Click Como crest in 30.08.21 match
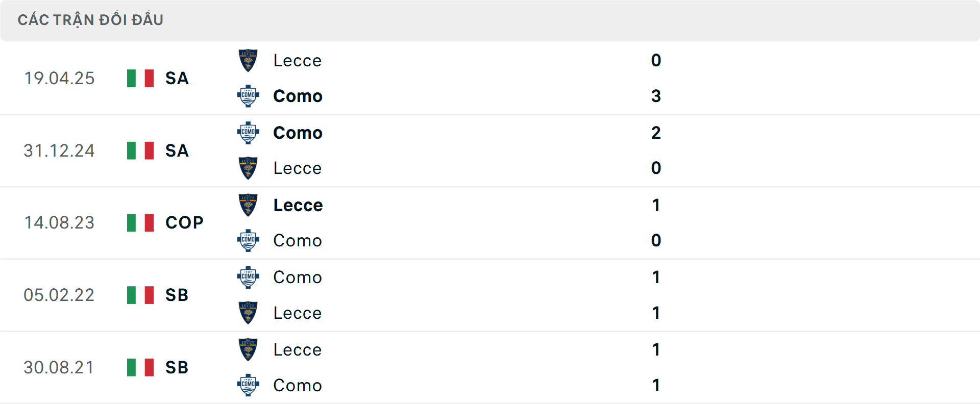The width and height of the screenshot is (980, 404). pos(248,385)
